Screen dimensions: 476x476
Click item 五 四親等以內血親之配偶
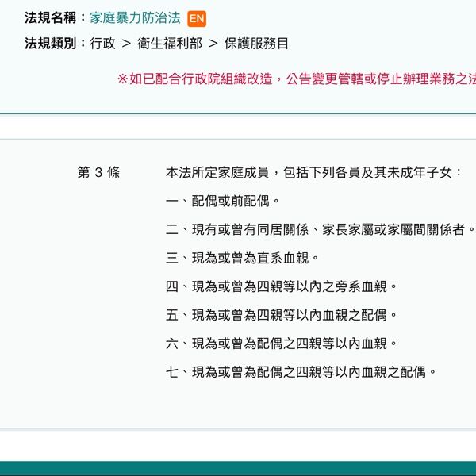282,315
